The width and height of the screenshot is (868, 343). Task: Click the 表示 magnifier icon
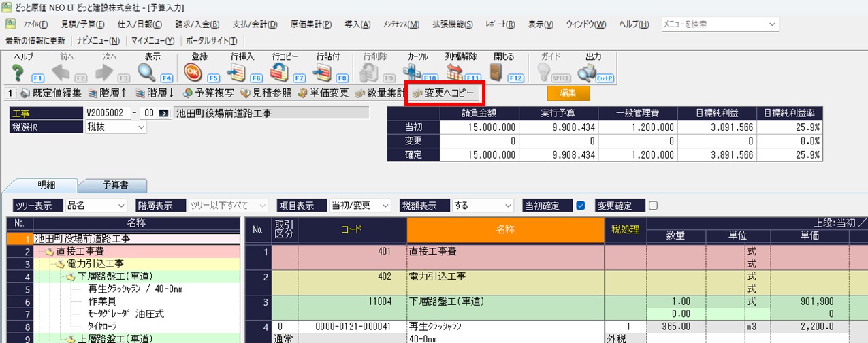(x=148, y=71)
